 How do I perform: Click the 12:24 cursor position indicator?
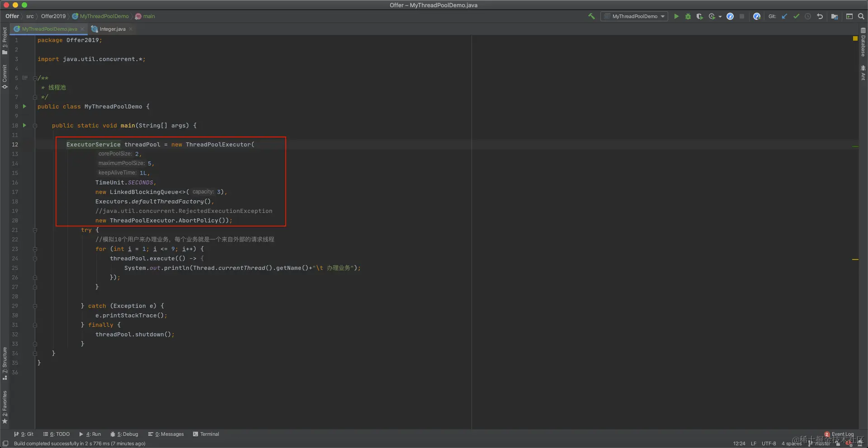point(739,443)
